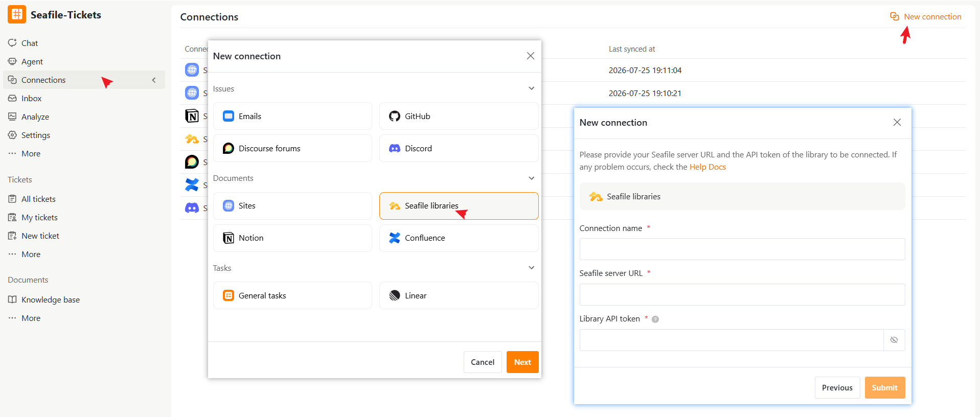The image size is (980, 417).
Task: Collapse the Issues section
Action: pyautogui.click(x=532, y=88)
